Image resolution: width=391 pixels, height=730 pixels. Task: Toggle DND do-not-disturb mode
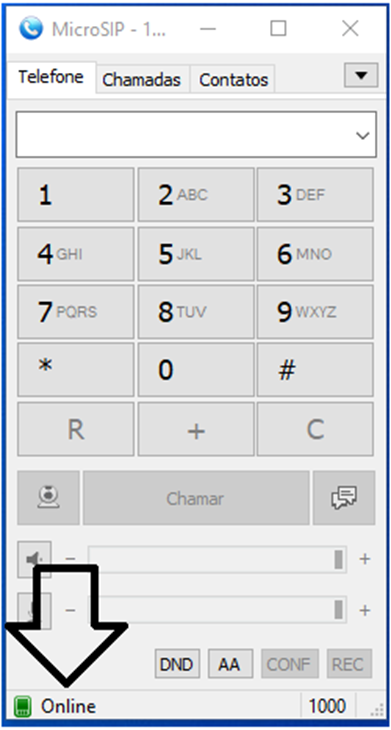[177, 664]
